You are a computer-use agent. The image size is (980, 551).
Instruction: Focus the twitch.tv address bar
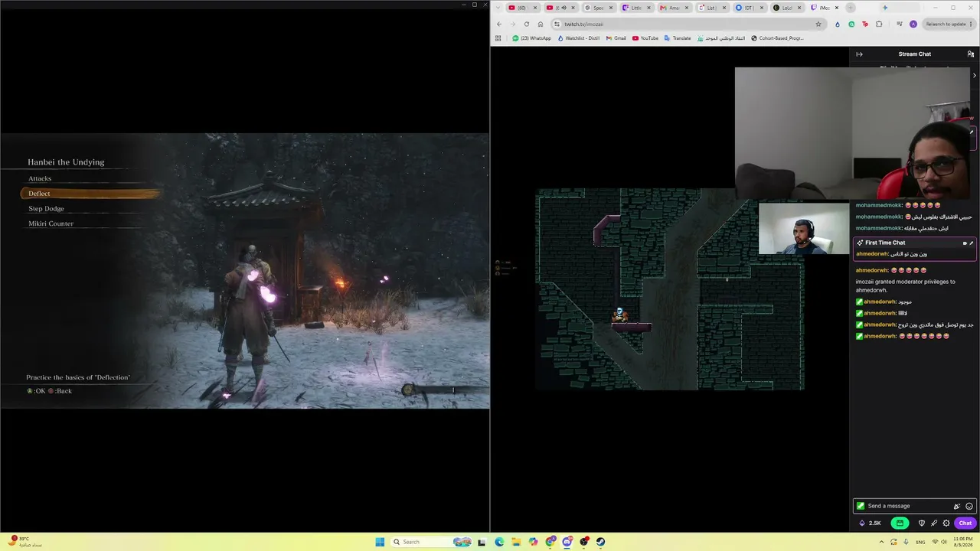click(x=688, y=24)
